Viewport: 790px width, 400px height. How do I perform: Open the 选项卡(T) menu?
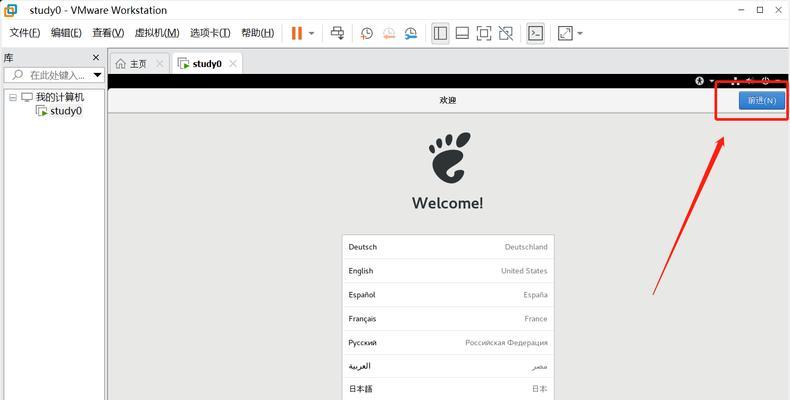[210, 33]
